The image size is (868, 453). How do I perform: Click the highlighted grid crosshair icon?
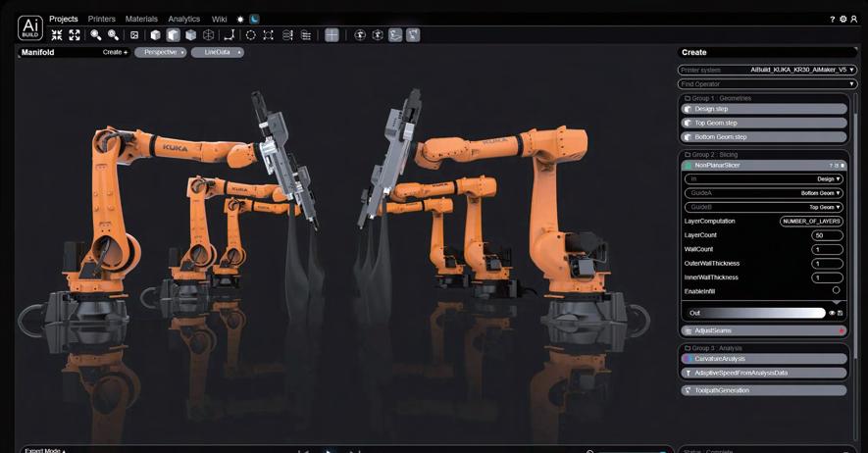[x=332, y=35]
